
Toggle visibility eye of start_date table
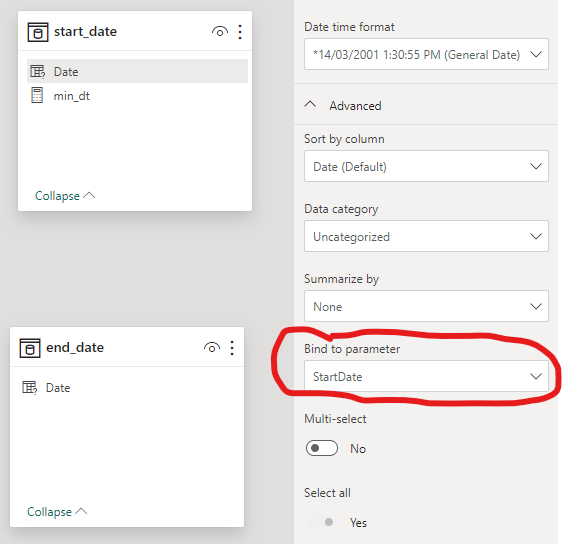(x=220, y=32)
